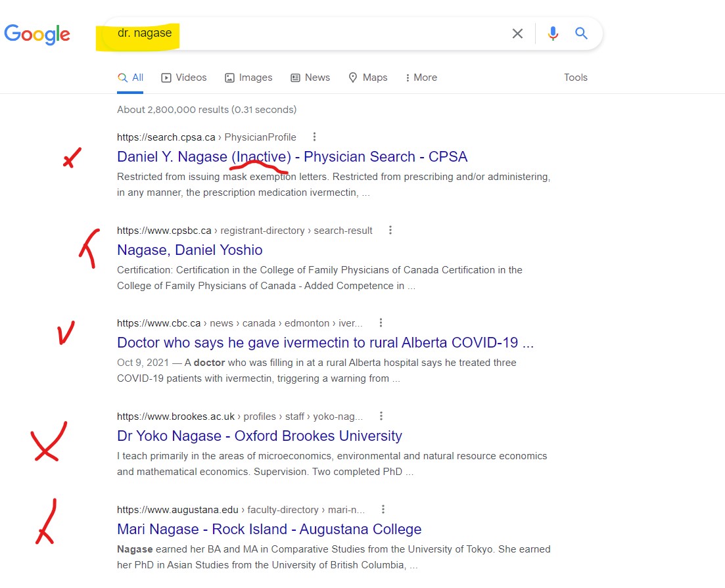Open the News tab
The height and width of the screenshot is (588, 725).
click(x=310, y=78)
